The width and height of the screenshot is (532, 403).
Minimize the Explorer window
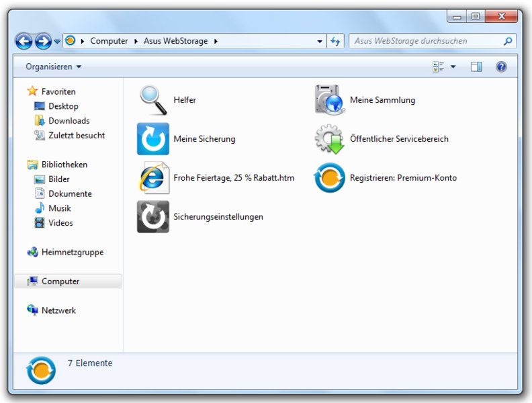coord(457,17)
